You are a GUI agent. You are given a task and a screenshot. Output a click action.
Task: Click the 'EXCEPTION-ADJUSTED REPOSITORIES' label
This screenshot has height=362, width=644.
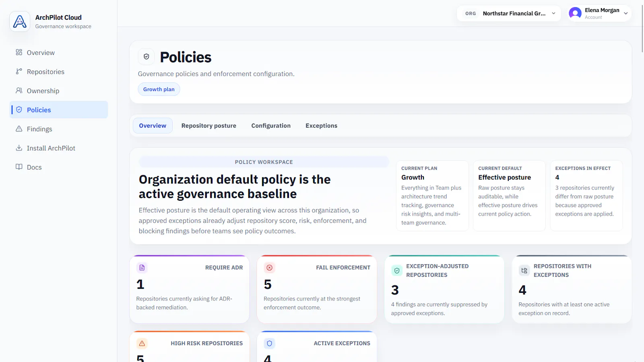point(438,271)
